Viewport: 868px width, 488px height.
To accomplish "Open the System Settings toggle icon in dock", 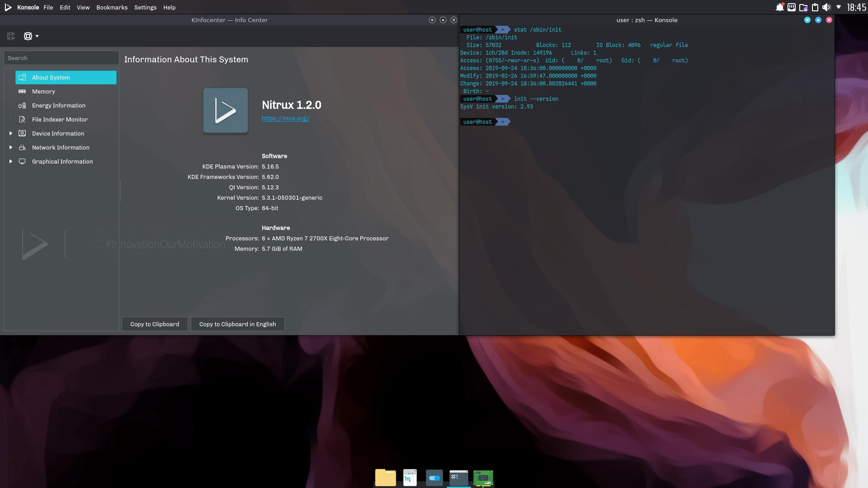I will click(434, 478).
